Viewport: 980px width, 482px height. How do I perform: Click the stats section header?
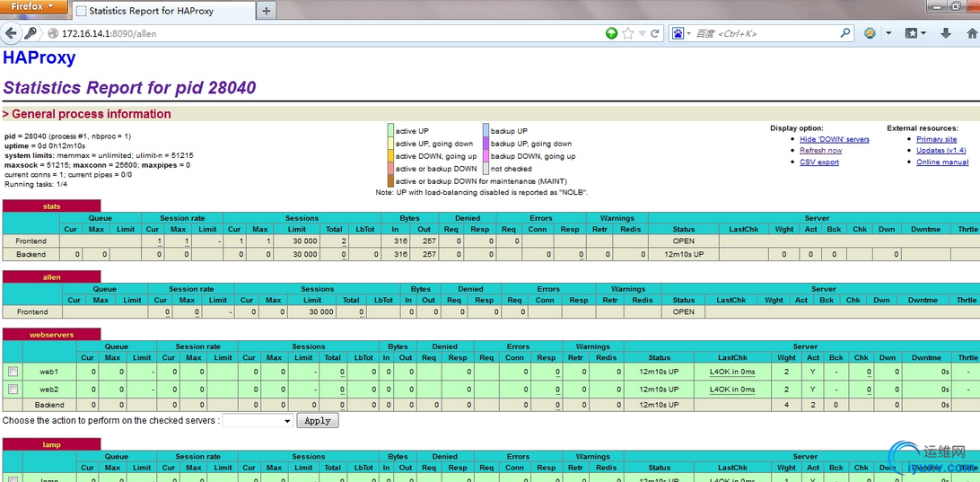coord(52,206)
